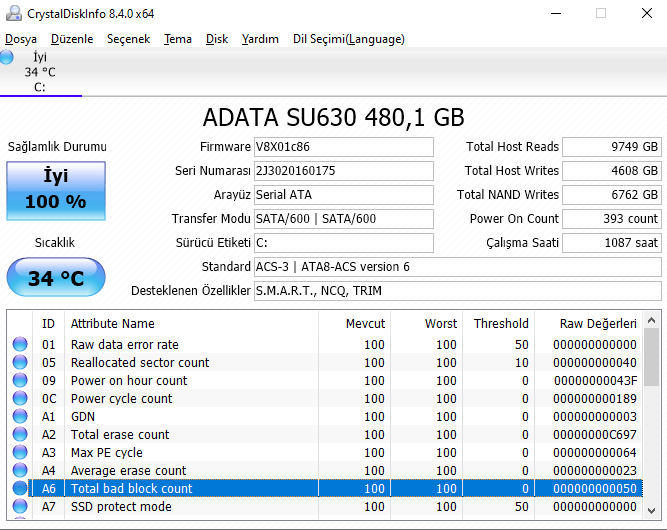This screenshot has width=667, height=530.
Task: Click blue status orb of C: drive
Action: pyautogui.click(x=6, y=57)
